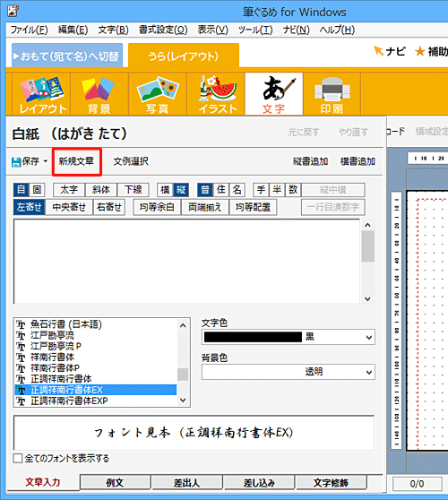Toggle the 半 half-width button
This screenshot has height=500, width=448.
point(277,190)
